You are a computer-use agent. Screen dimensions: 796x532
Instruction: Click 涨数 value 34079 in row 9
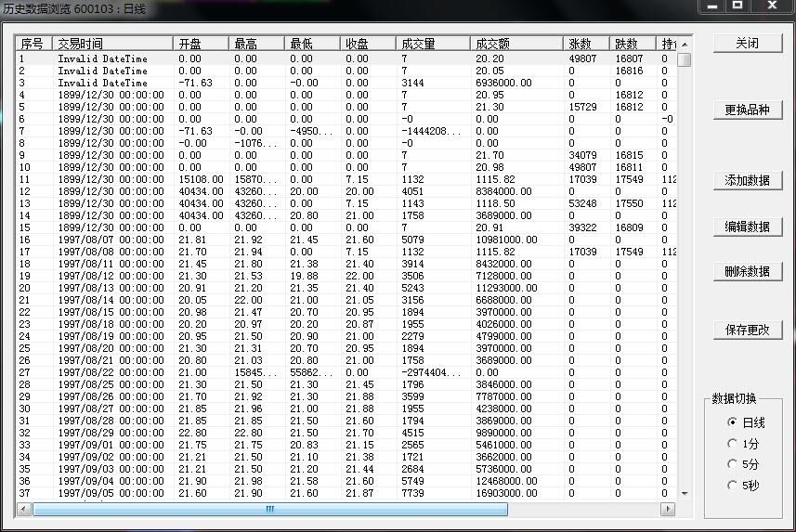tap(582, 155)
